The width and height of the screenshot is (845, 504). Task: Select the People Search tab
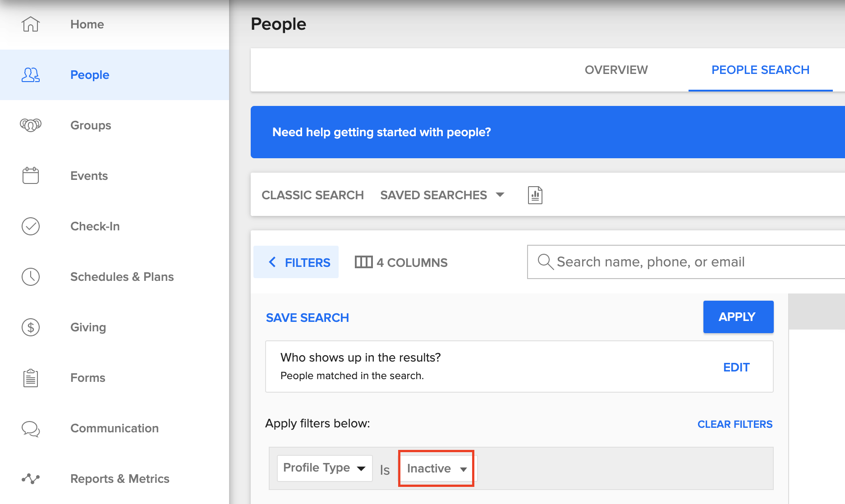coord(760,70)
